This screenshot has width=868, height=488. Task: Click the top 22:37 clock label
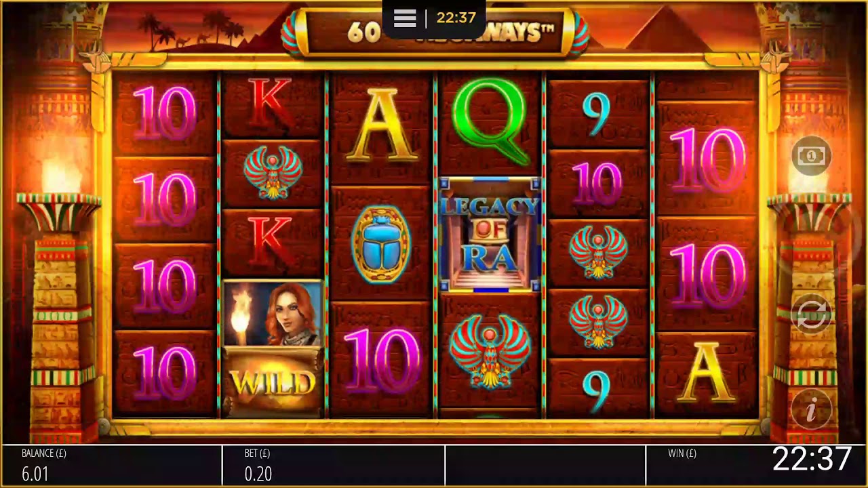pyautogui.click(x=456, y=18)
